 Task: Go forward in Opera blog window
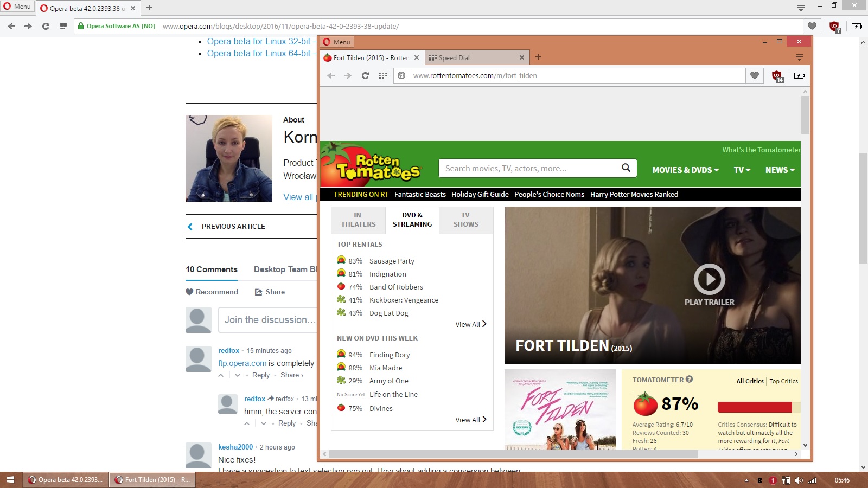tap(28, 26)
